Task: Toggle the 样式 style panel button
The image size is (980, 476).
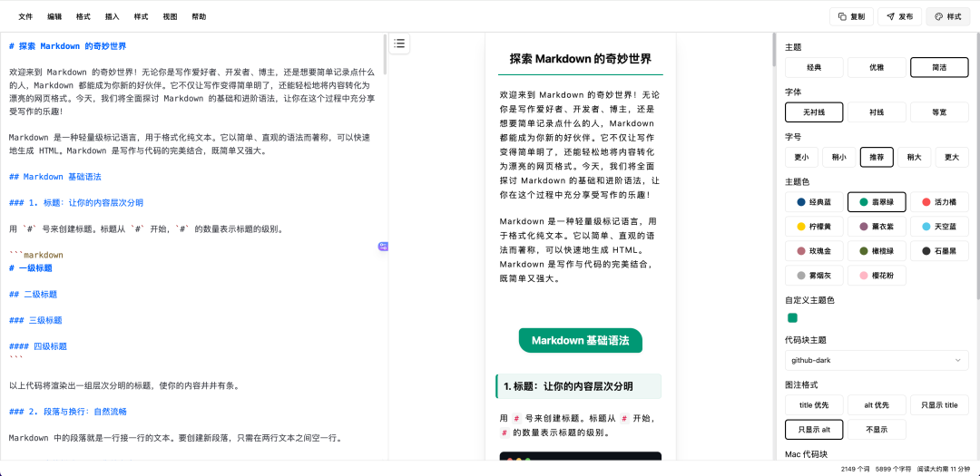Action: click(947, 16)
